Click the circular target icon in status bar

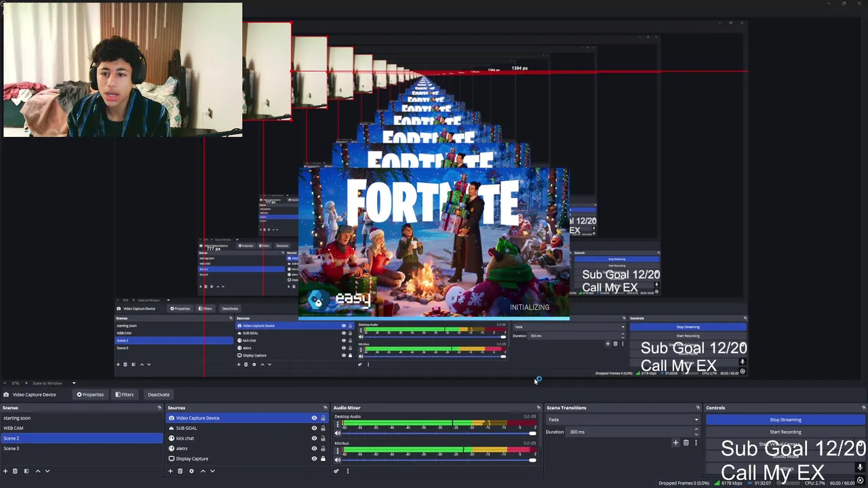click(861, 481)
